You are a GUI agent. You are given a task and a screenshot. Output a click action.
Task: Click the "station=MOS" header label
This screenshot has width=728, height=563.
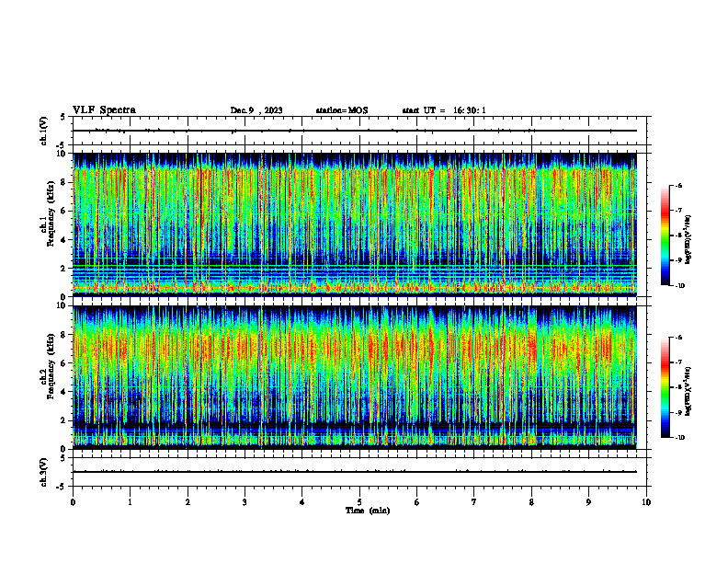[x=342, y=110]
